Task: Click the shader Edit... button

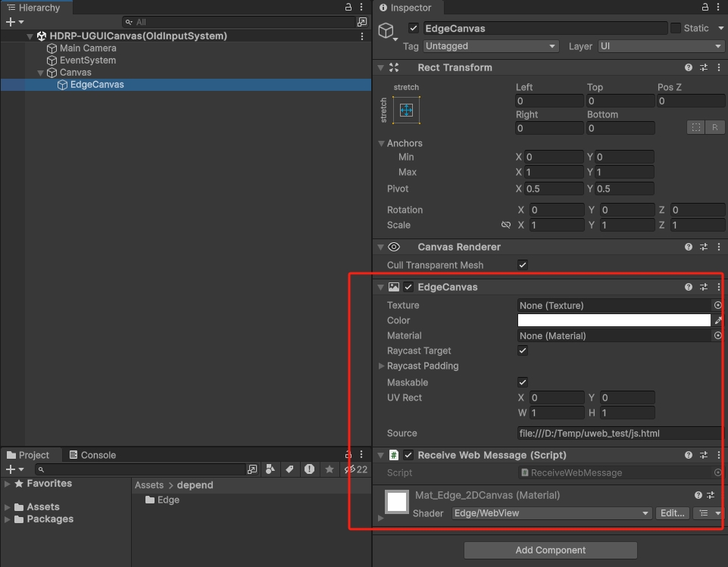Action: [x=672, y=513]
